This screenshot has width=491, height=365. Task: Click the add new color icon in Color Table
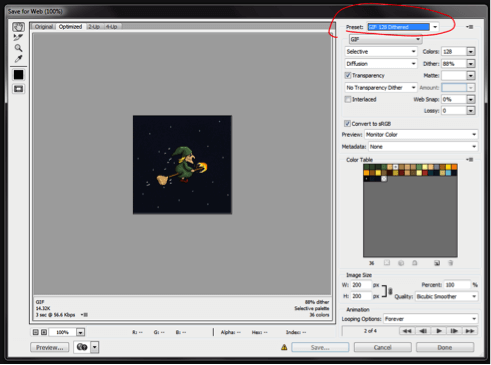[x=437, y=263]
